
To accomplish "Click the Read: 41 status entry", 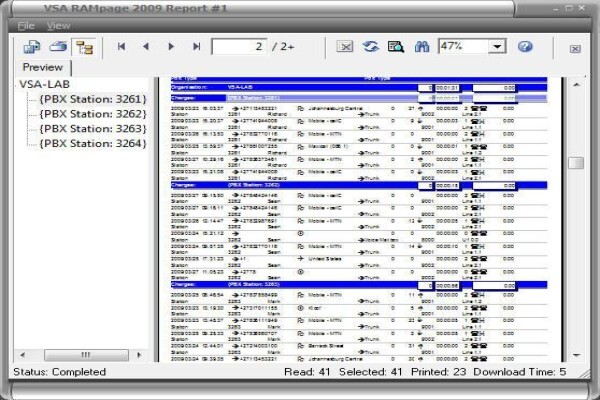I will tap(307, 372).
